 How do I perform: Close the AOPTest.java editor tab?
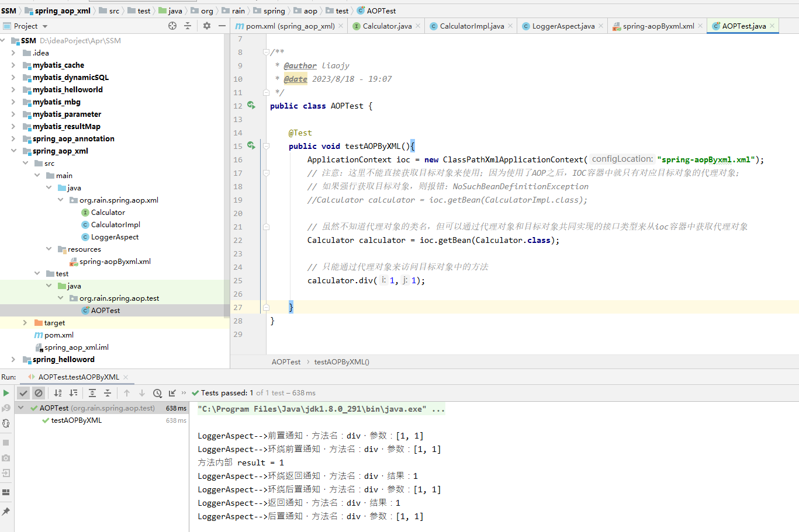pyautogui.click(x=772, y=26)
